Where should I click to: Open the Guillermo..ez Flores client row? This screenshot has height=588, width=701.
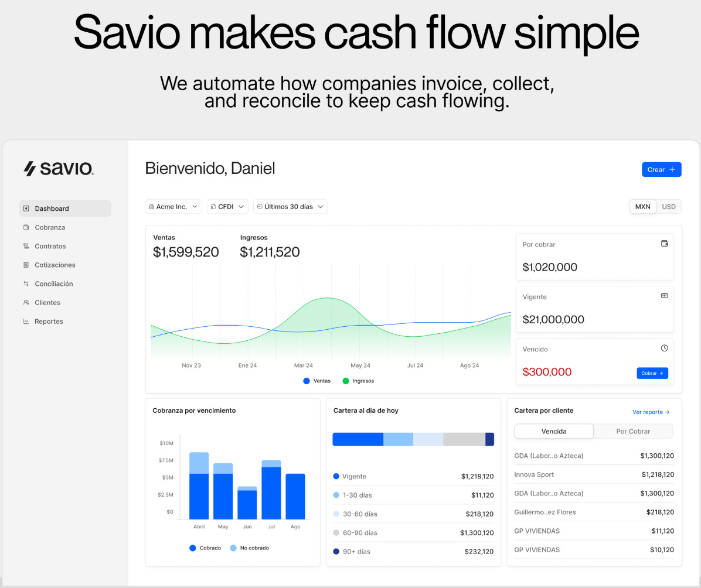[x=594, y=512]
